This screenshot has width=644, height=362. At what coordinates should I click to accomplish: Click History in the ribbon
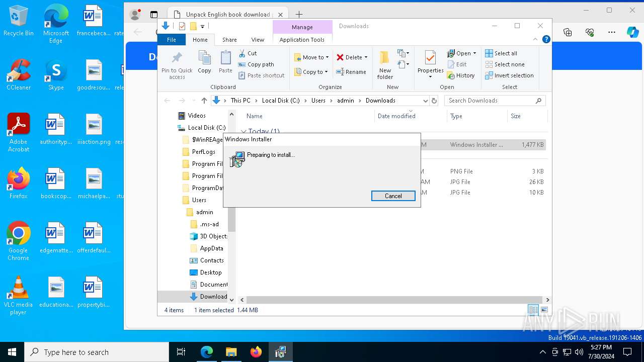click(461, 75)
